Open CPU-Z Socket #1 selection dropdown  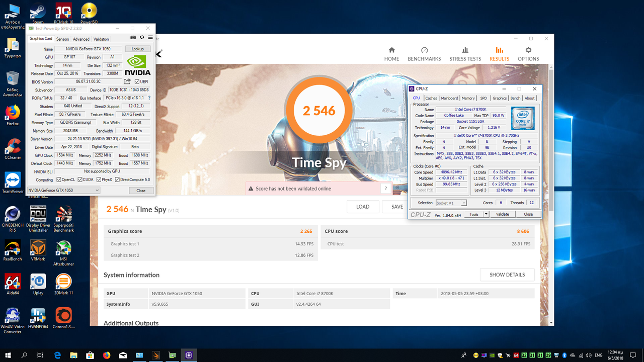(x=451, y=203)
